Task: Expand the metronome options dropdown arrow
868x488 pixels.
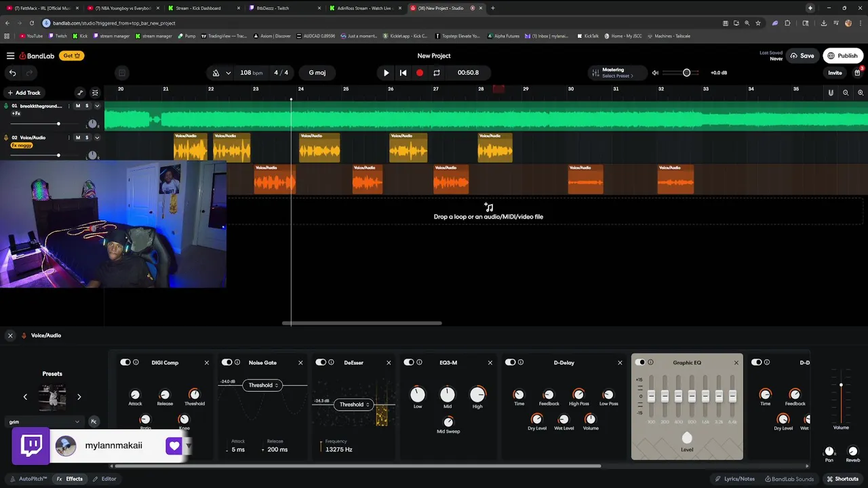Action: tap(228, 73)
